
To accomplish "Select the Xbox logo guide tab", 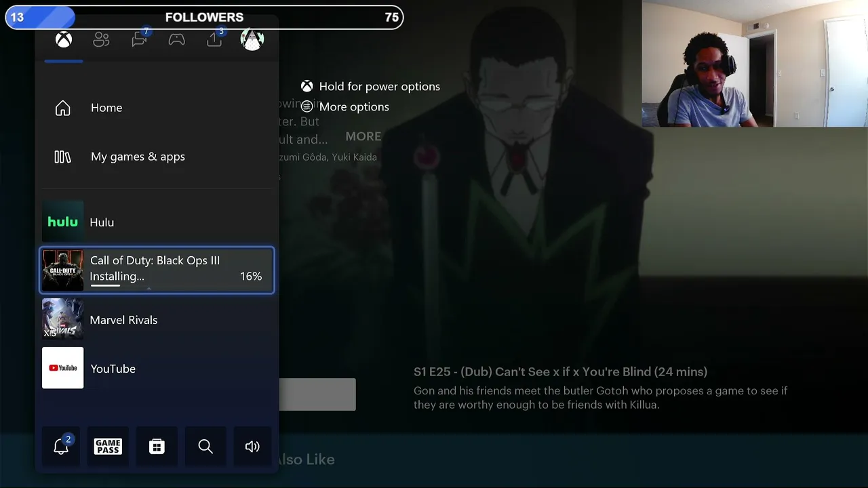I will [64, 40].
